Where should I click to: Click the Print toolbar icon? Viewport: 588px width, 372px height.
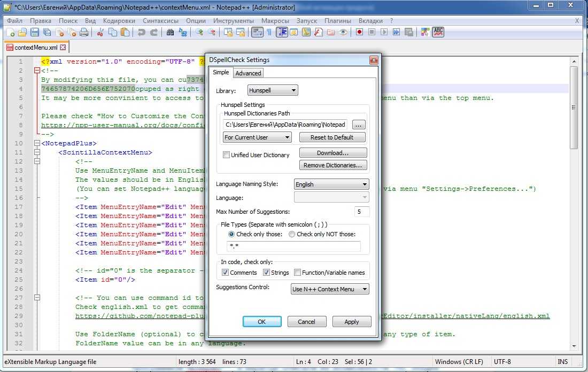[x=84, y=33]
